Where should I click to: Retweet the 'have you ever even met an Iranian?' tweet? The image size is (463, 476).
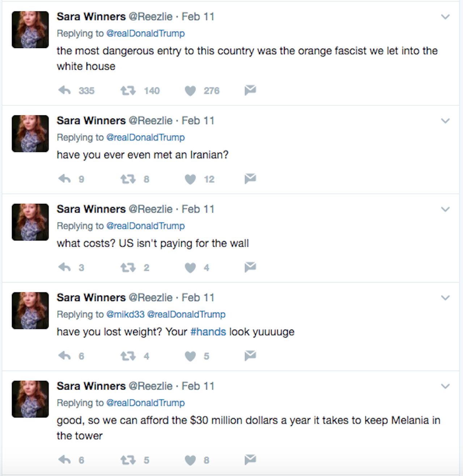click(x=127, y=179)
